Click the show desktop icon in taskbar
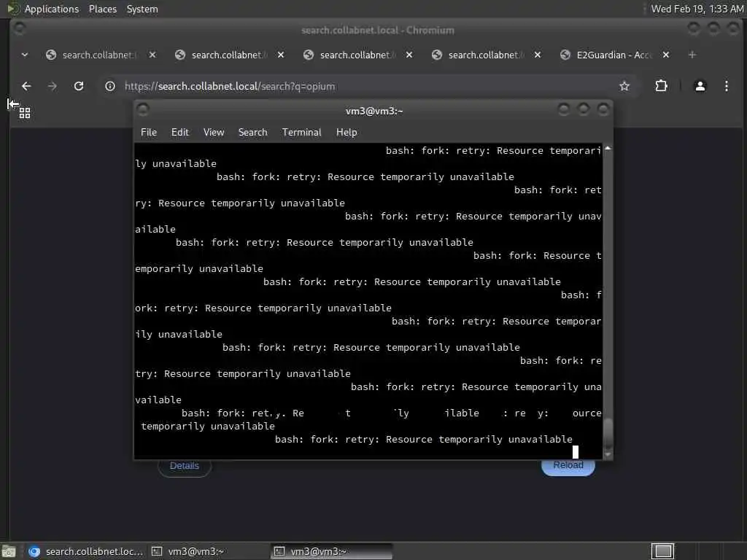 9,551
